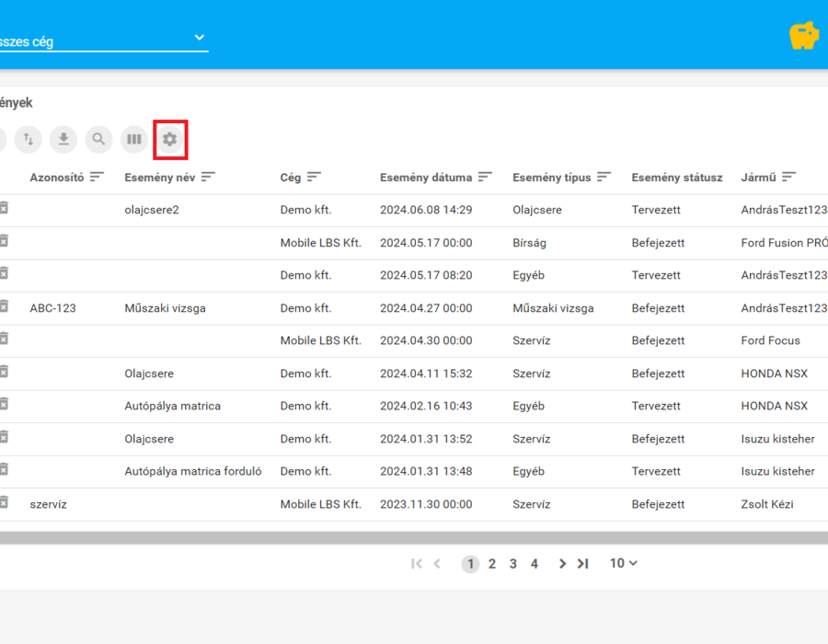
Task: Click the up-down sort arrows toolbar button
Action: click(x=28, y=139)
